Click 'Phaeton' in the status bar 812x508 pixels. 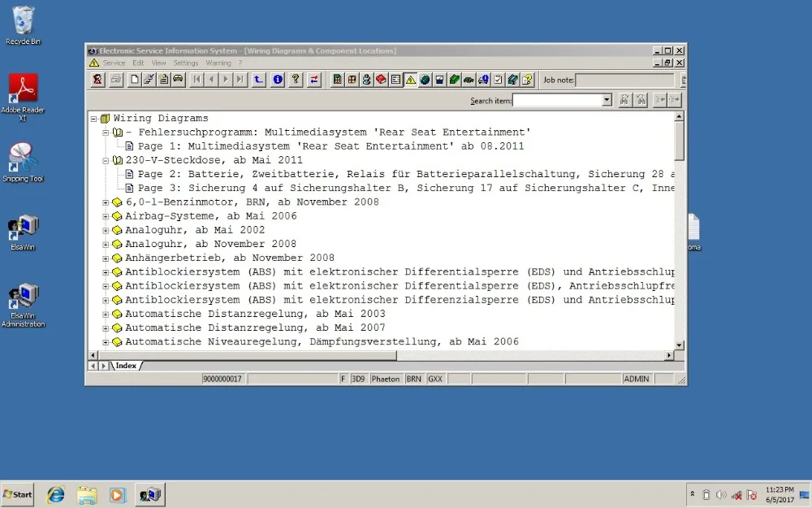pos(385,379)
